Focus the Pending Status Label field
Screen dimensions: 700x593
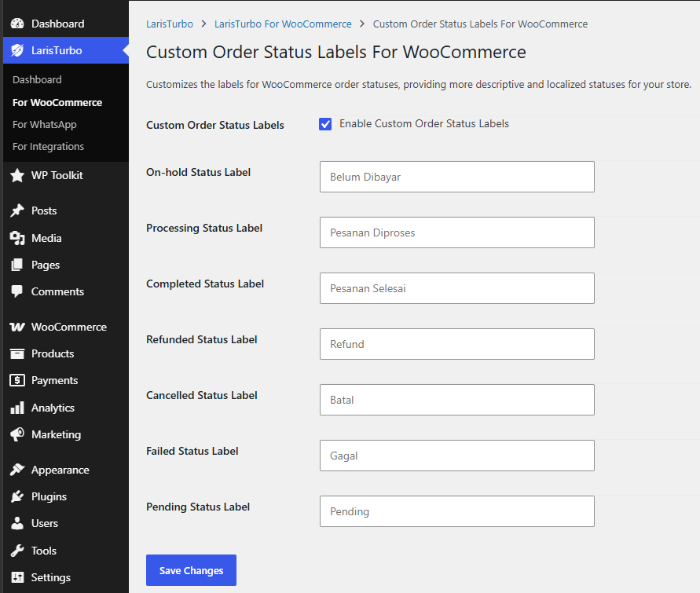pos(457,511)
